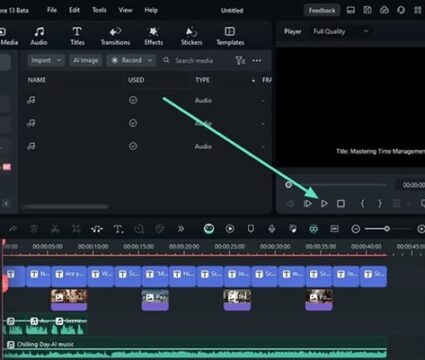Click the used checkmark of the second audio file
425x360 pixels.
click(133, 123)
